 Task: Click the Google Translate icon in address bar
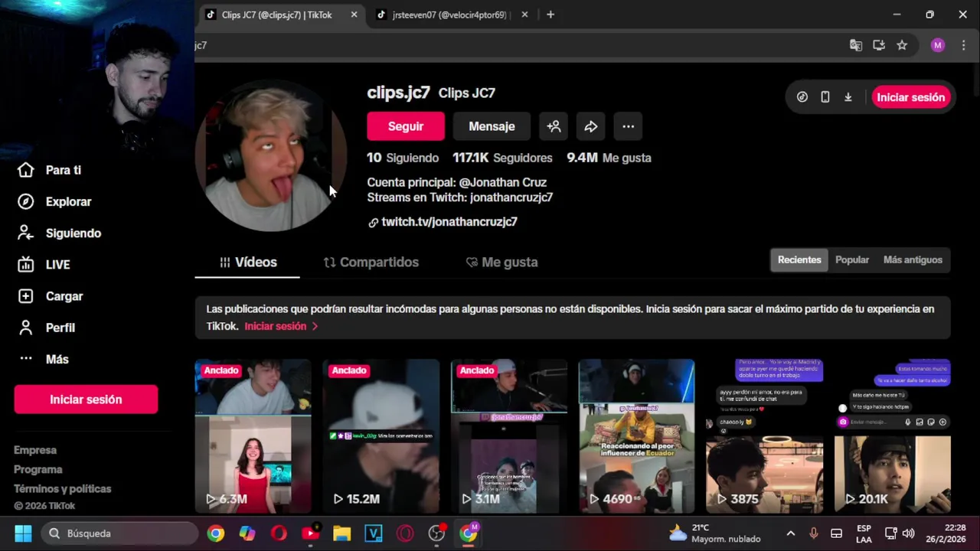(856, 45)
